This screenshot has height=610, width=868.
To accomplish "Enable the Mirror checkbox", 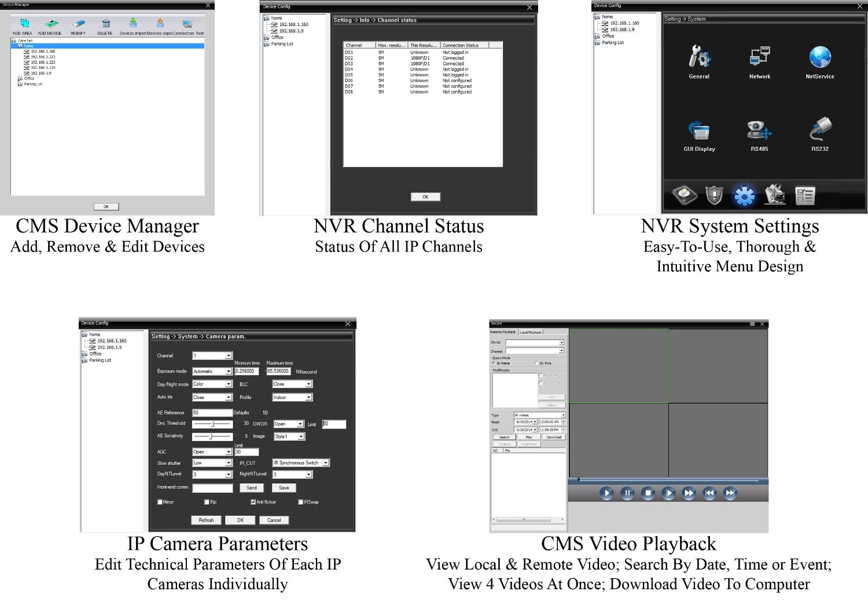I will (160, 502).
